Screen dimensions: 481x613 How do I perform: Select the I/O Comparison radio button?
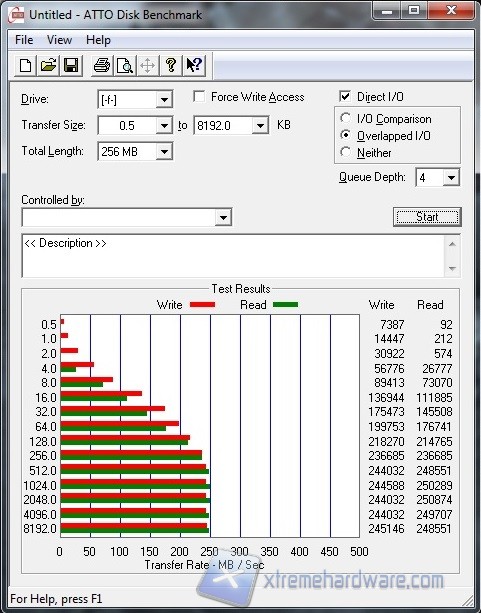pyautogui.click(x=345, y=118)
